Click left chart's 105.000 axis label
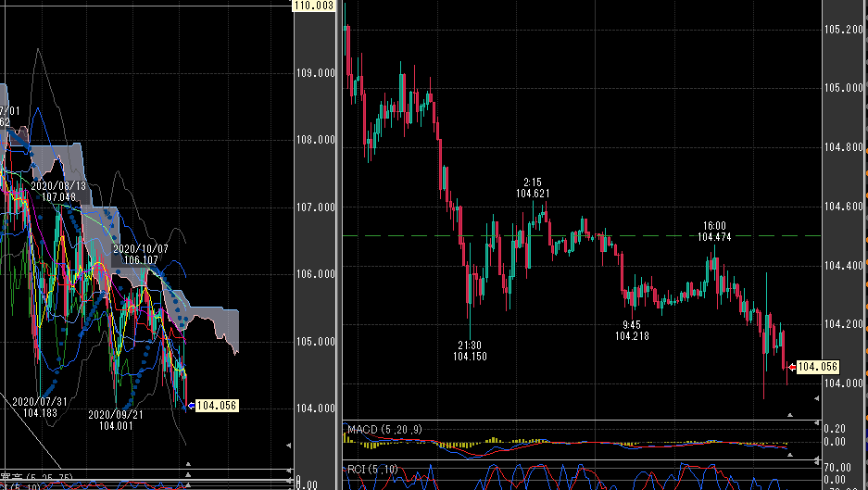The image size is (868, 490). [316, 341]
